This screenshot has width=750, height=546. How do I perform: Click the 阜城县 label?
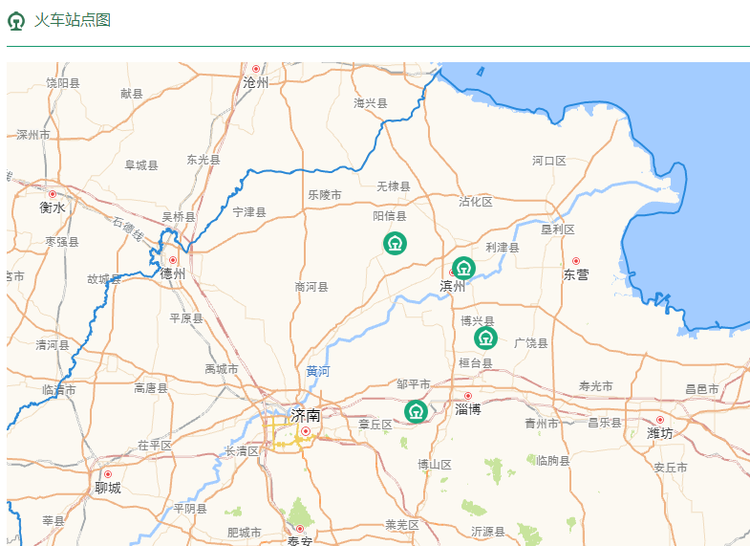[141, 165]
